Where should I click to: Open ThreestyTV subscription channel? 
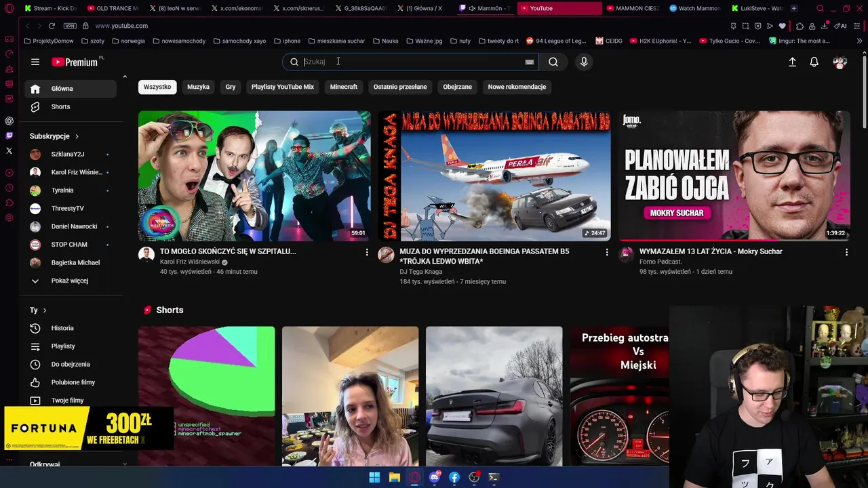(71, 208)
